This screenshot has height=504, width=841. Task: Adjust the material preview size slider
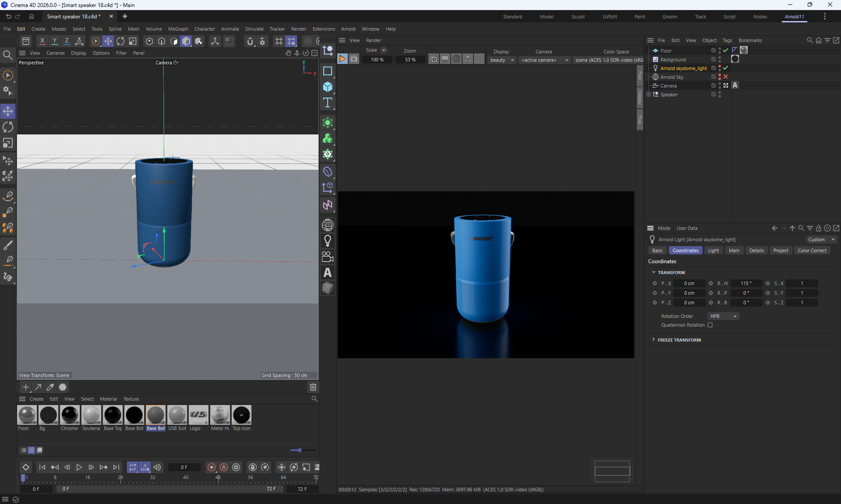click(299, 450)
